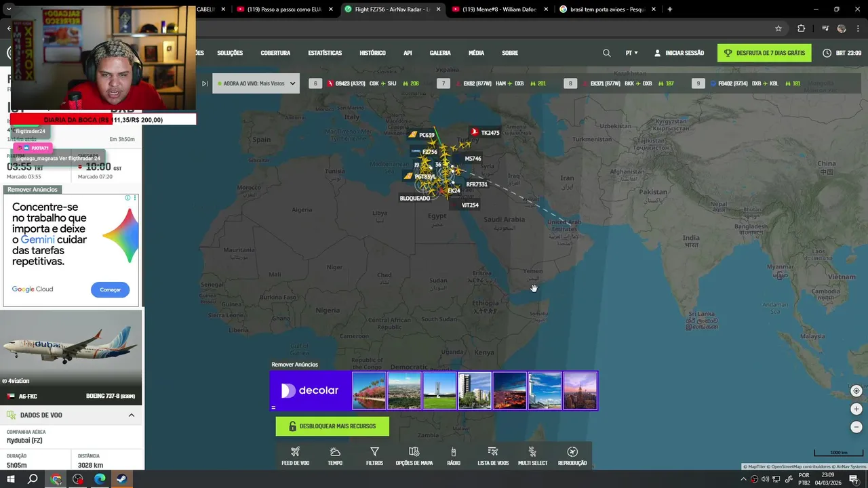Viewport: 868px width, 488px height.
Task: Click the BRT 23:09 clock in header
Action: (x=844, y=53)
